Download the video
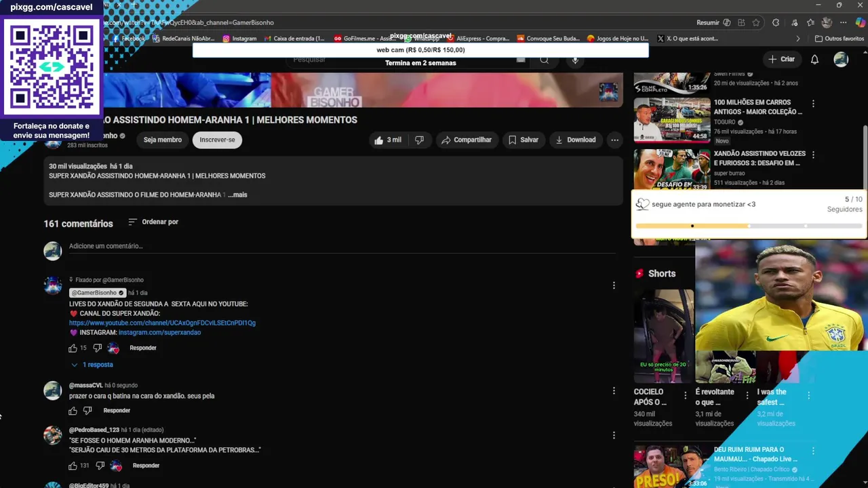Image resolution: width=868 pixels, height=488 pixels. (x=575, y=140)
